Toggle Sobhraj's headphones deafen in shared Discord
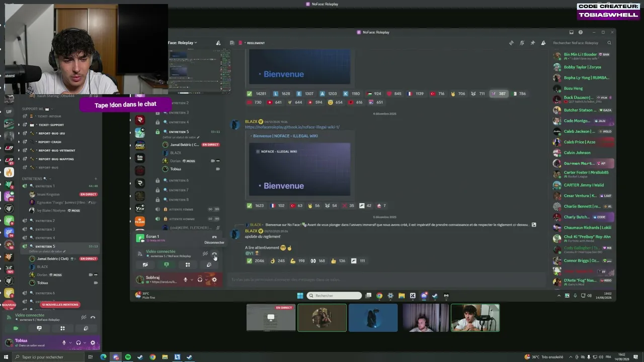This screenshot has width=644, height=362. 200,280
